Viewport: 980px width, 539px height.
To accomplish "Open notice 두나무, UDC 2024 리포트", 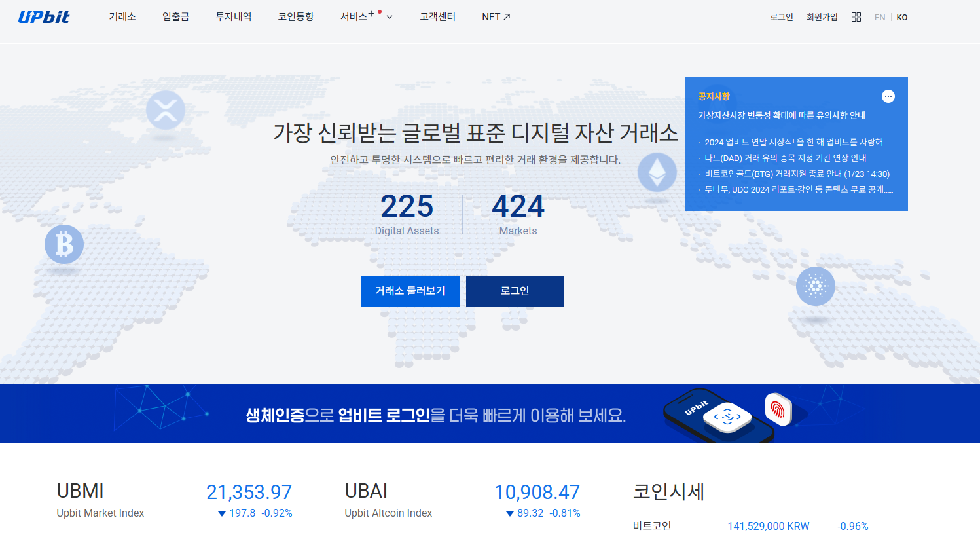I will [799, 189].
